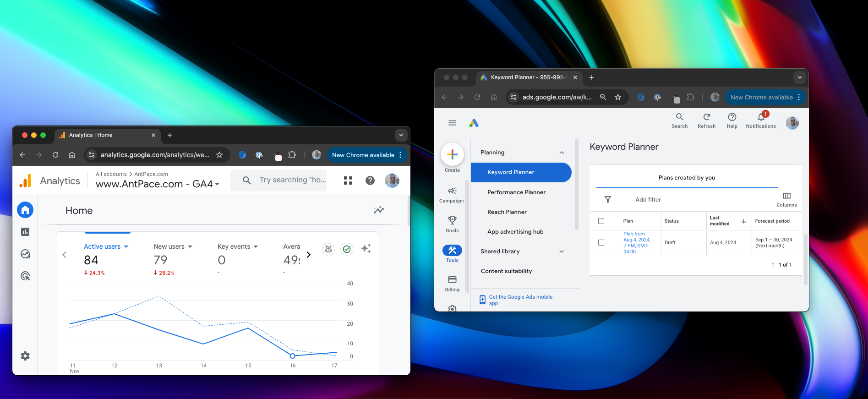Open www.AntPace.com - GA4 property selector
This screenshot has height=399, width=868.
pyautogui.click(x=158, y=184)
